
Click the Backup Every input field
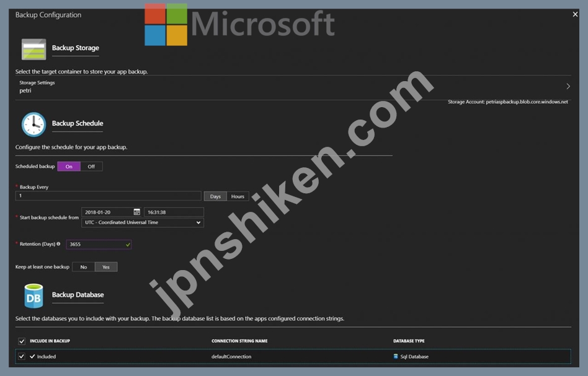(109, 196)
